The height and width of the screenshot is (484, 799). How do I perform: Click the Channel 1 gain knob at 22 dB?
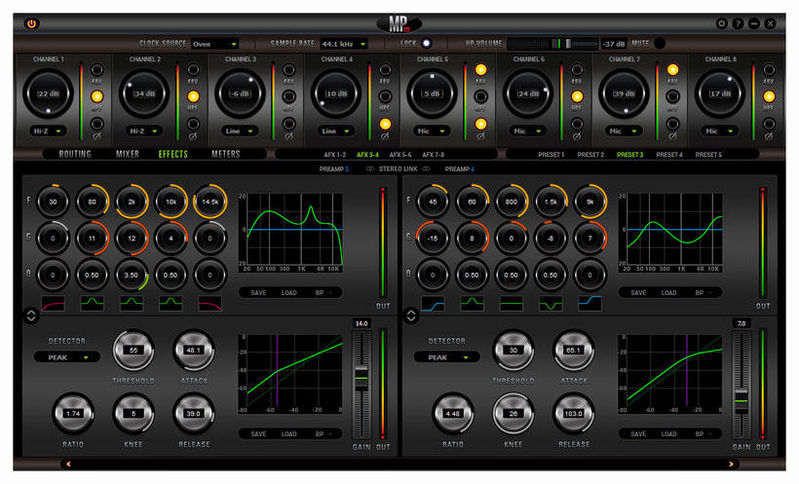(x=48, y=94)
